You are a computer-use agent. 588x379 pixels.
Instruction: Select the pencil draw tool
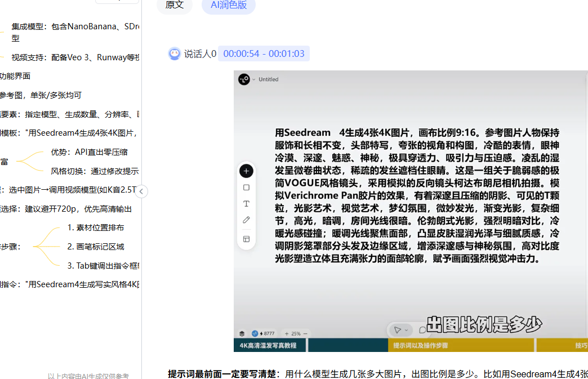(246, 220)
